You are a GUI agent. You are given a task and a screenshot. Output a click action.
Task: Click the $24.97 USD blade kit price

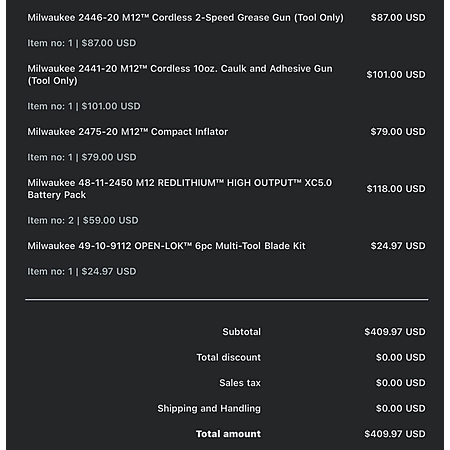398,246
